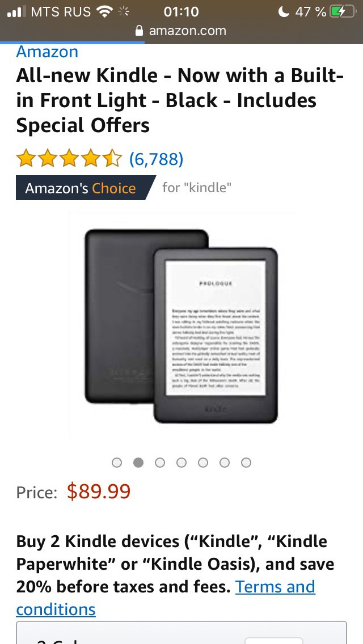The width and height of the screenshot is (363, 644).
Task: Tap the amazon.com address bar
Action: coord(181,31)
